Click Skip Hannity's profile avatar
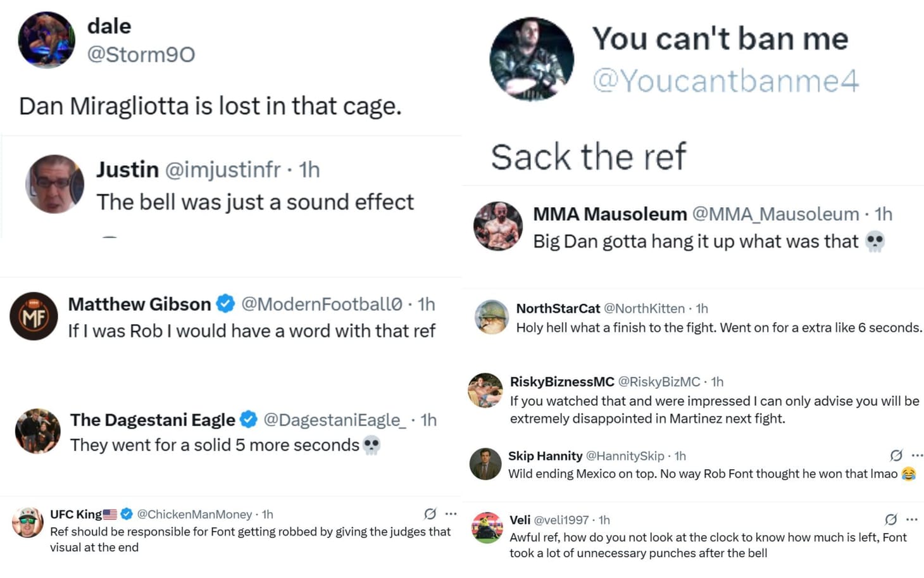924x578 pixels. click(x=485, y=463)
